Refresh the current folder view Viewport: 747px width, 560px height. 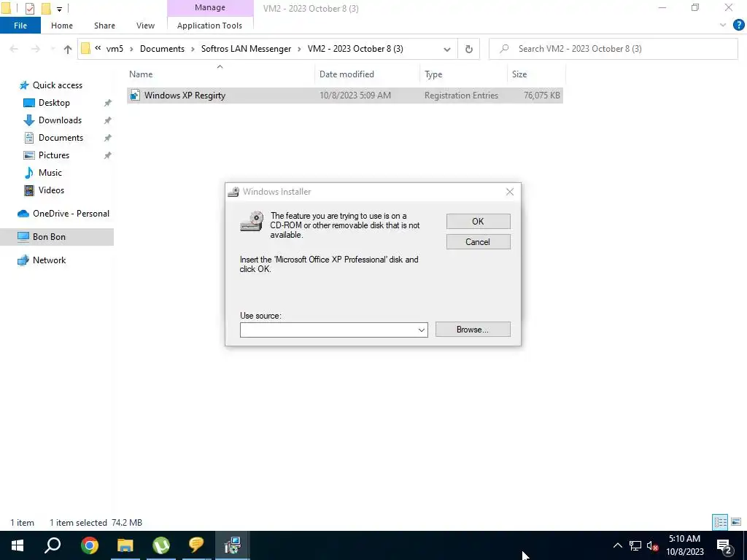(x=469, y=49)
